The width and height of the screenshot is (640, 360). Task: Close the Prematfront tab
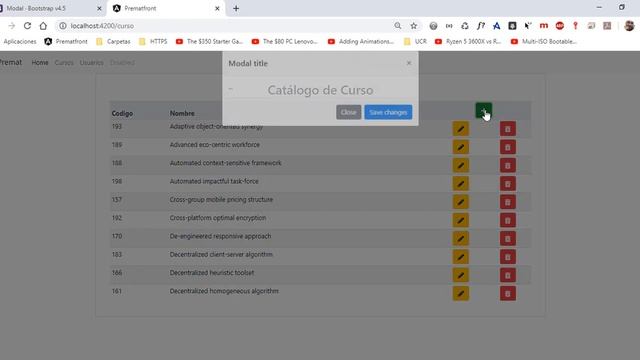[217, 9]
